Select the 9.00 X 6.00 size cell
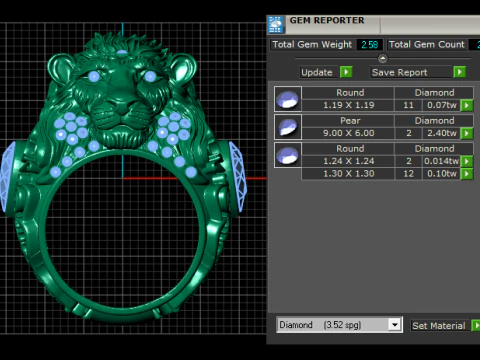Viewport: 480px width, 360px height. pos(348,133)
